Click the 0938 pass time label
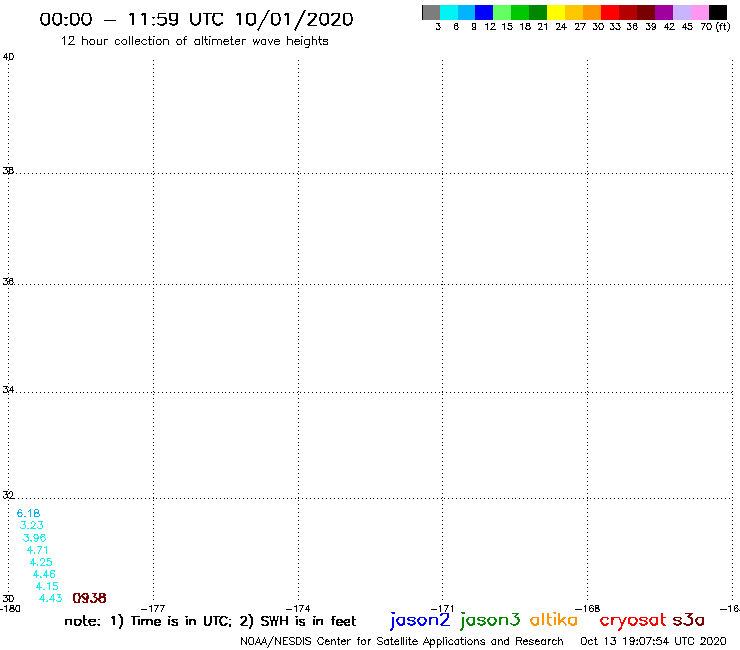Viewport: 740px width, 650px height. tap(90, 598)
